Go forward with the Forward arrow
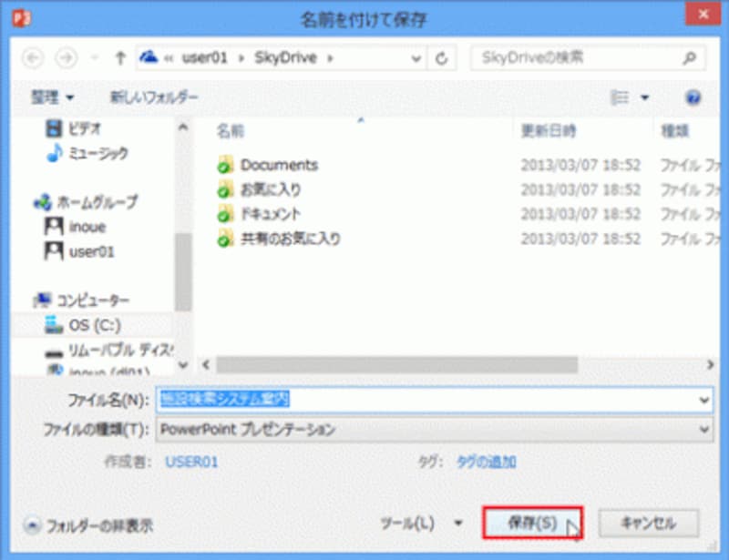Image resolution: width=729 pixels, height=560 pixels. tap(66, 58)
